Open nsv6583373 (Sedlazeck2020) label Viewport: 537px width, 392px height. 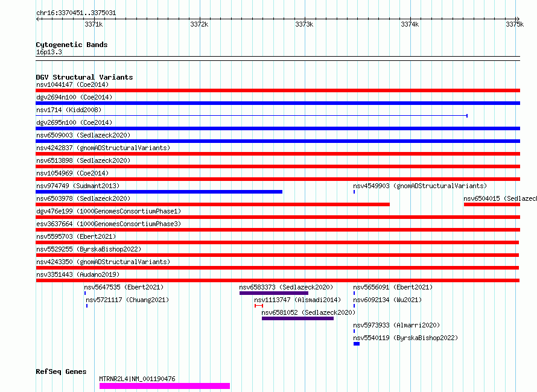[286, 287]
